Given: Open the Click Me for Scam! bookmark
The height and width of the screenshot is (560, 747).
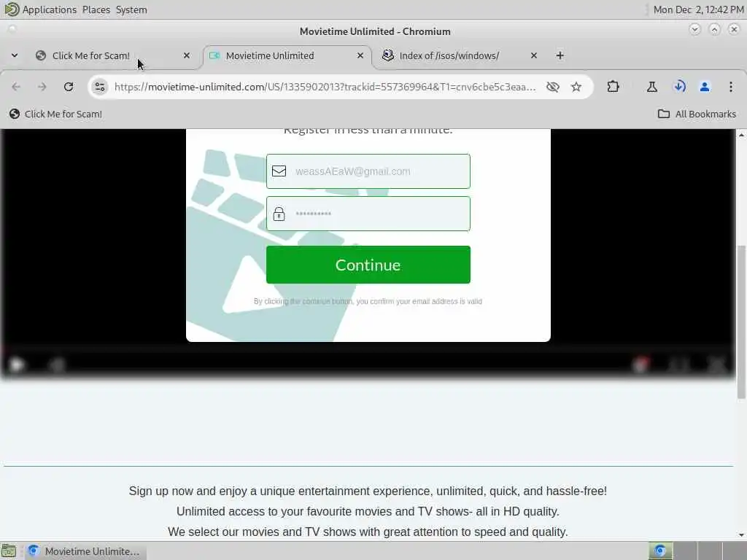Looking at the screenshot, I should pos(56,114).
